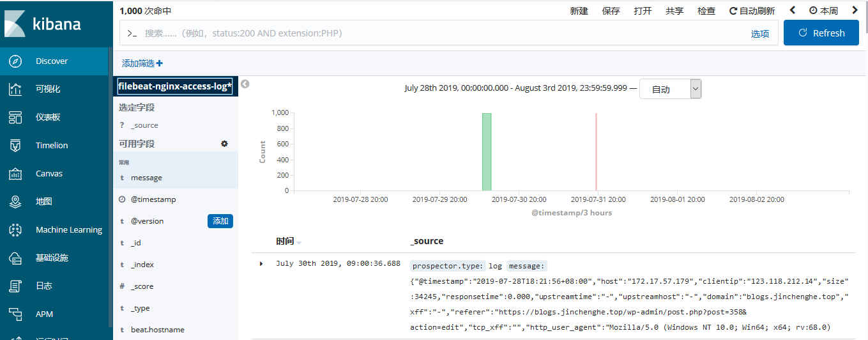The width and height of the screenshot is (868, 340).
Task: Click the 共享 menu item
Action: [x=674, y=11]
